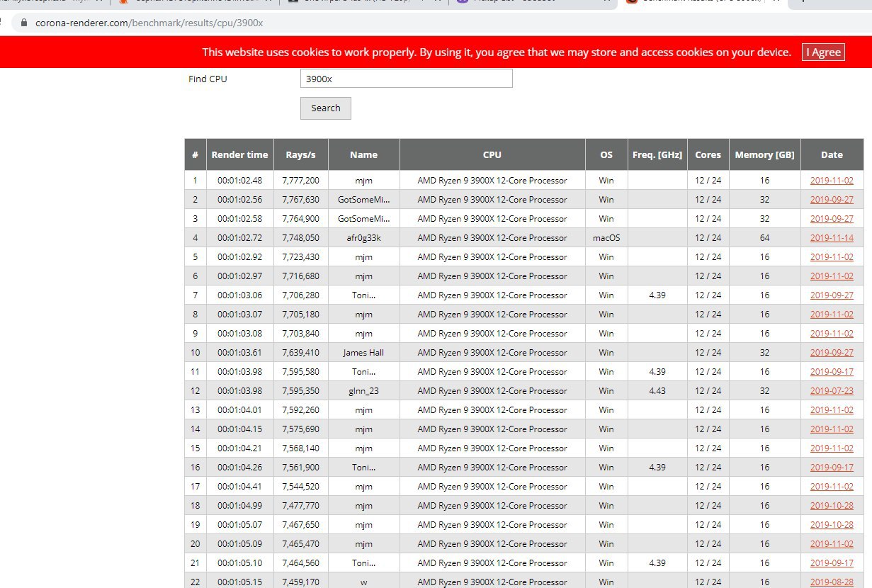Select rays value 7,544,520

coord(301,487)
